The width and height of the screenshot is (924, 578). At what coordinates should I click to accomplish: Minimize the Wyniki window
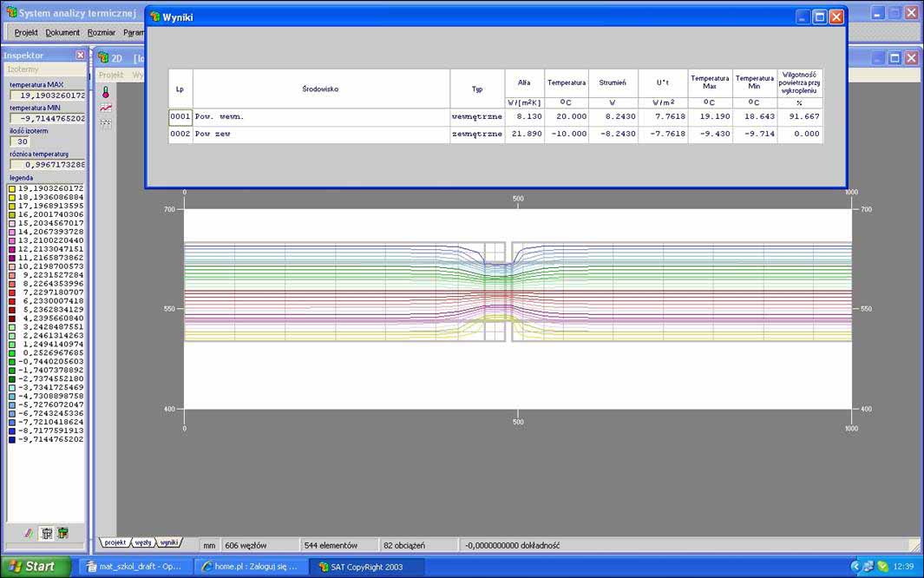pyautogui.click(x=803, y=17)
